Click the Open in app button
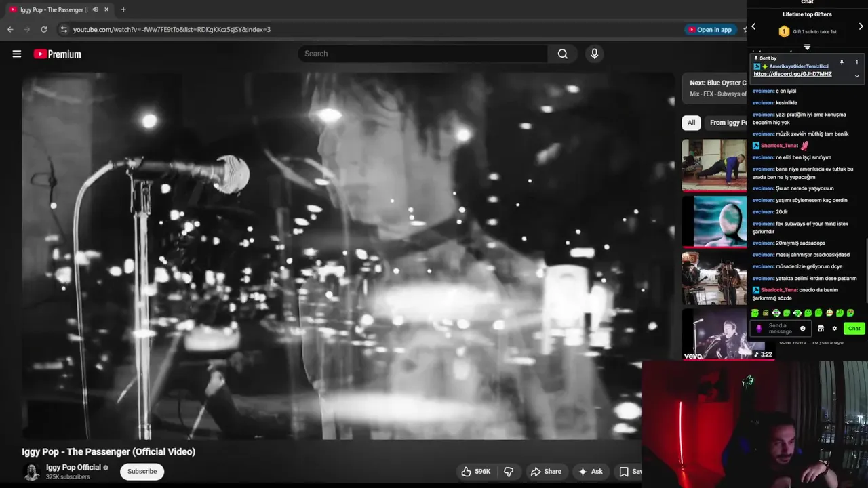This screenshot has height=488, width=868. point(710,30)
